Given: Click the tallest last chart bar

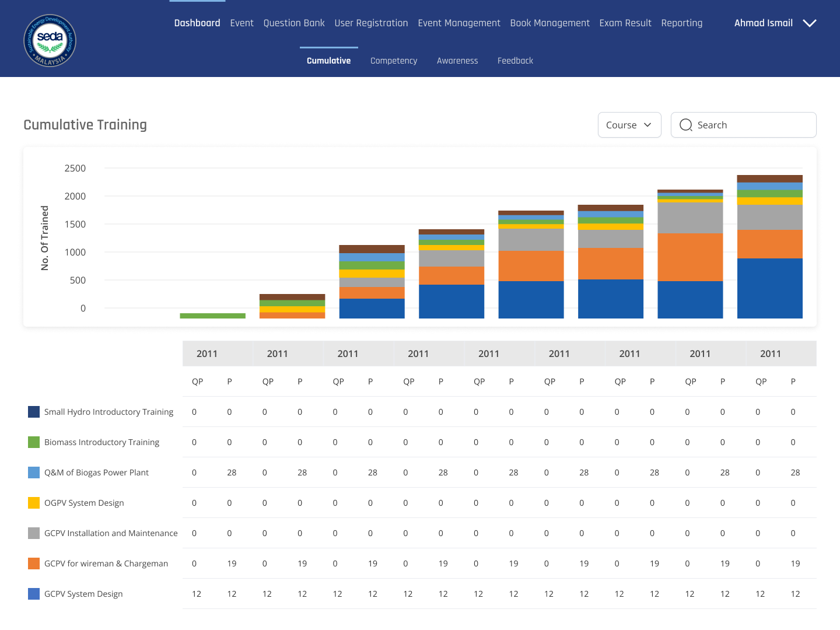Looking at the screenshot, I should pyautogui.click(x=769, y=247).
